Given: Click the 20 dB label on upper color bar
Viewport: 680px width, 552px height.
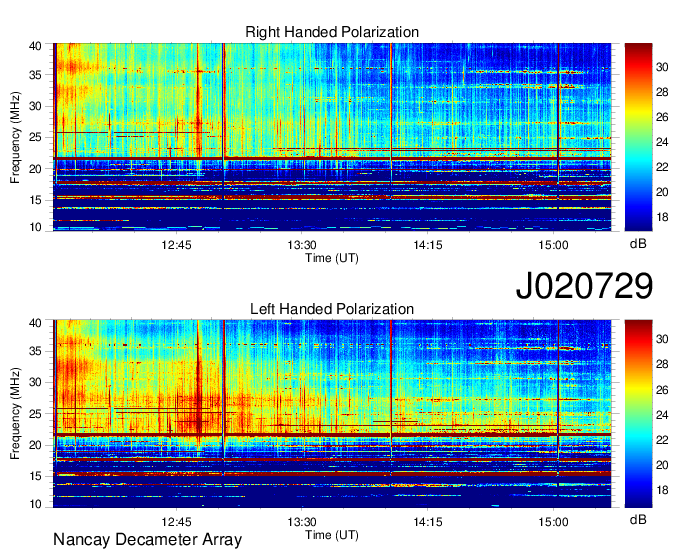Looking at the screenshot, I should [x=662, y=192].
